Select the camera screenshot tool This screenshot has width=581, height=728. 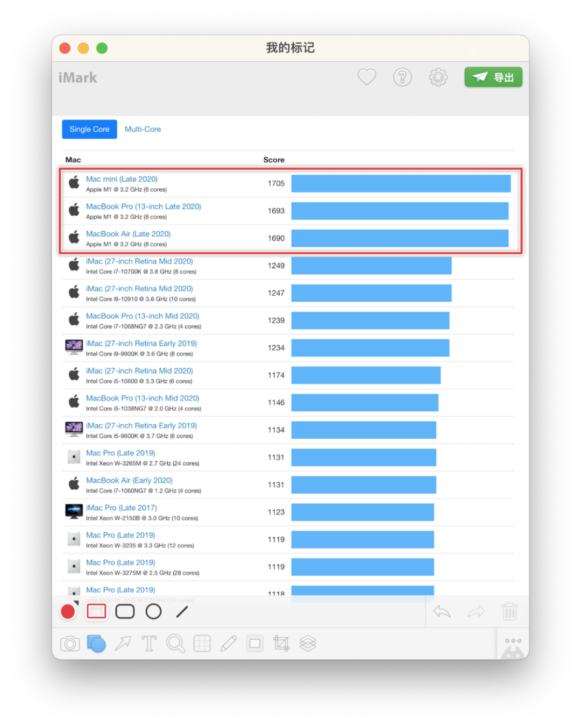pyautogui.click(x=70, y=644)
